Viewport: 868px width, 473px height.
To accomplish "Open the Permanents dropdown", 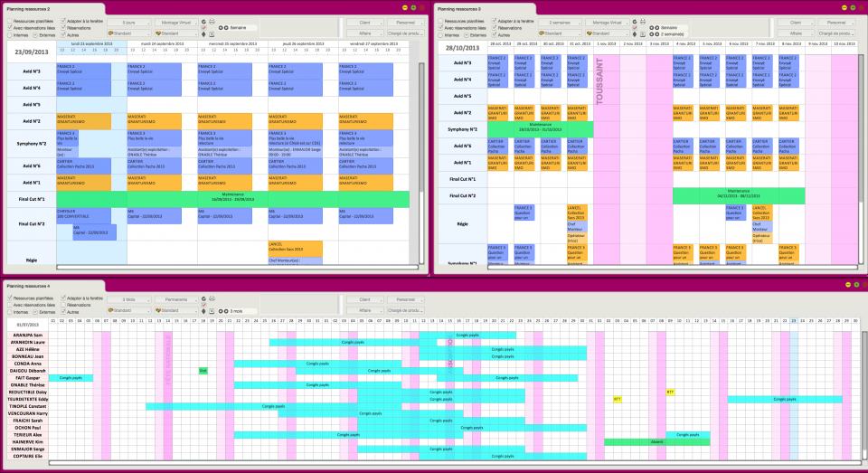I will (x=176, y=299).
